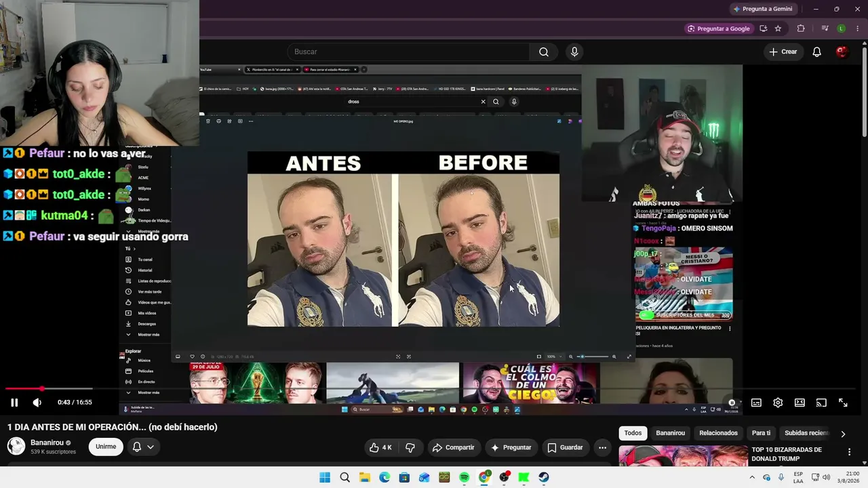Viewport: 868px width, 488px height.
Task: Open more actions ellipsis below video
Action: tap(602, 447)
